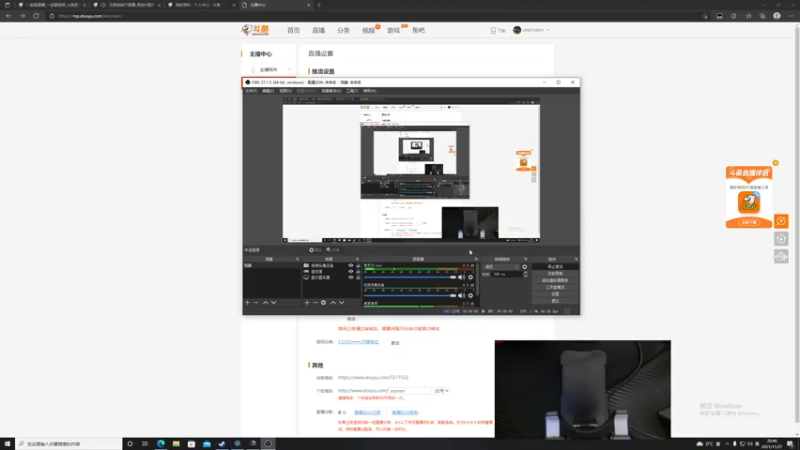Open the user account dropdown in Douyu header
800x450 pixels.
[532, 30]
